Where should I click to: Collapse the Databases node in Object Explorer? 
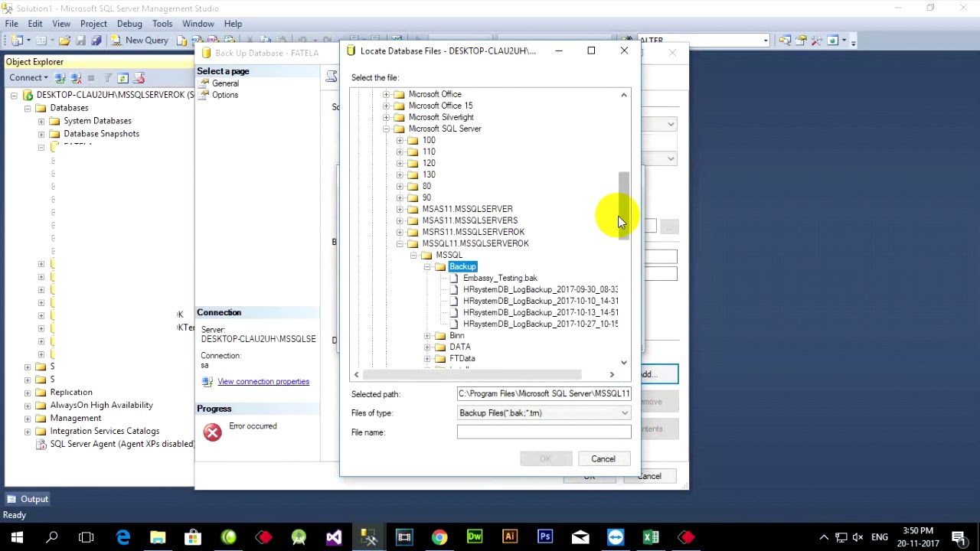[28, 108]
